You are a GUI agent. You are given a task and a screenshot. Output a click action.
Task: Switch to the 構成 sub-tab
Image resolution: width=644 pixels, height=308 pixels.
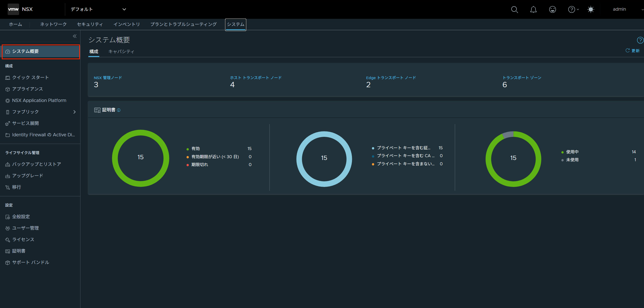[94, 52]
